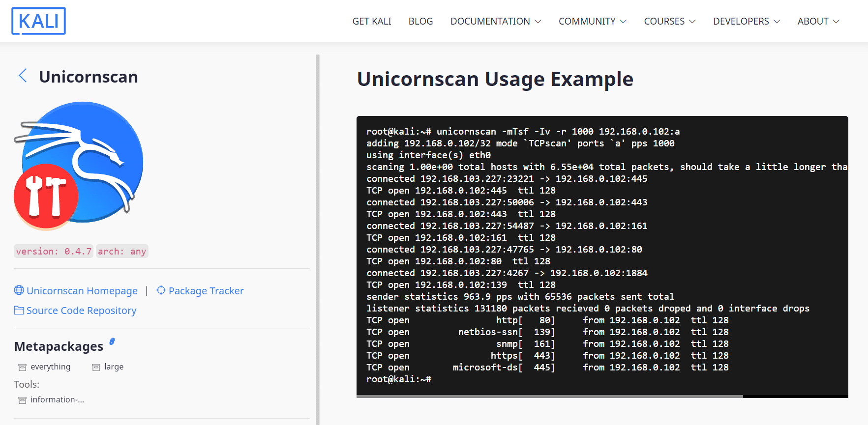868x425 pixels.
Task: Click the 'Tools:' label in the sidebar
Action: click(27, 384)
